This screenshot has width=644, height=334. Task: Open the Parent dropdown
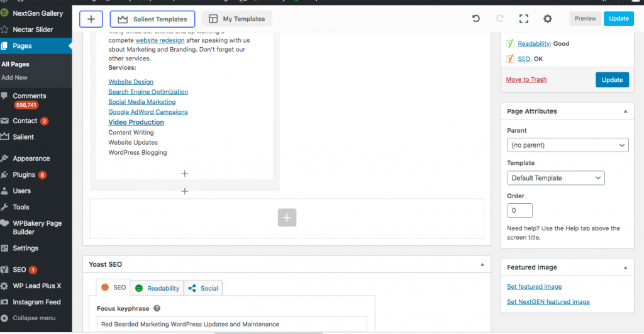pos(568,145)
